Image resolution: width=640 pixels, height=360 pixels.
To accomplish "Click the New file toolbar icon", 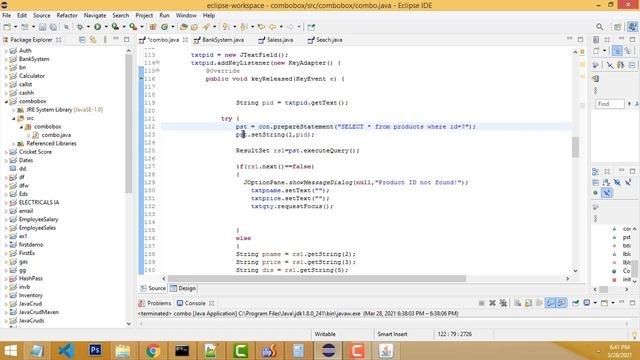I will [x=7, y=27].
